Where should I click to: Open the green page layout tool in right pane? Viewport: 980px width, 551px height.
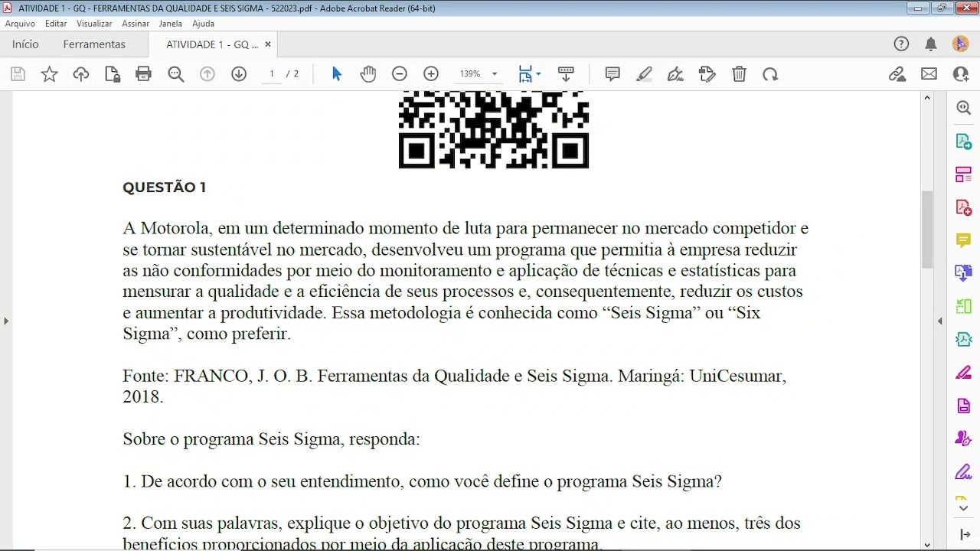pyautogui.click(x=964, y=306)
